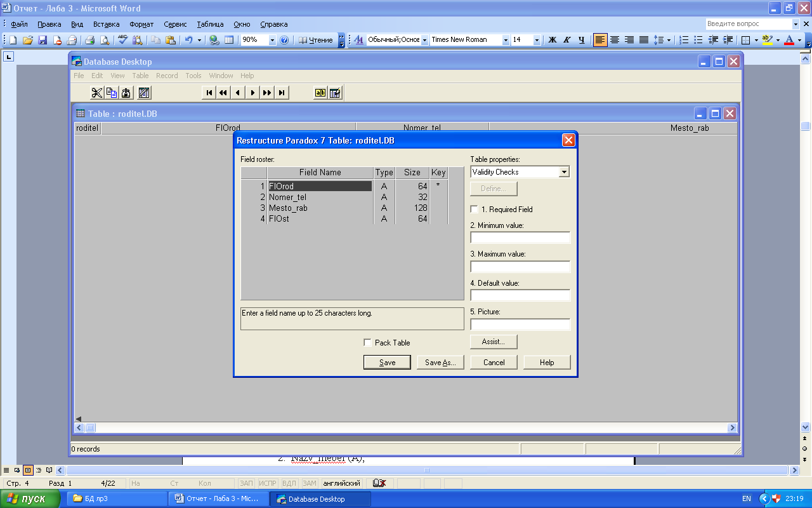
Task: Click the numbered list icon
Action: click(x=684, y=40)
